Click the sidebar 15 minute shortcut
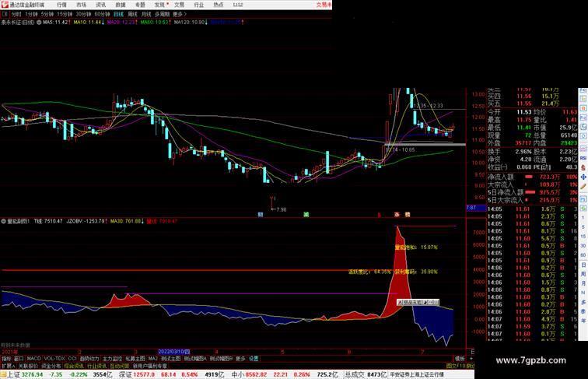Image resolution: width=588 pixels, height=379 pixels. point(583,237)
